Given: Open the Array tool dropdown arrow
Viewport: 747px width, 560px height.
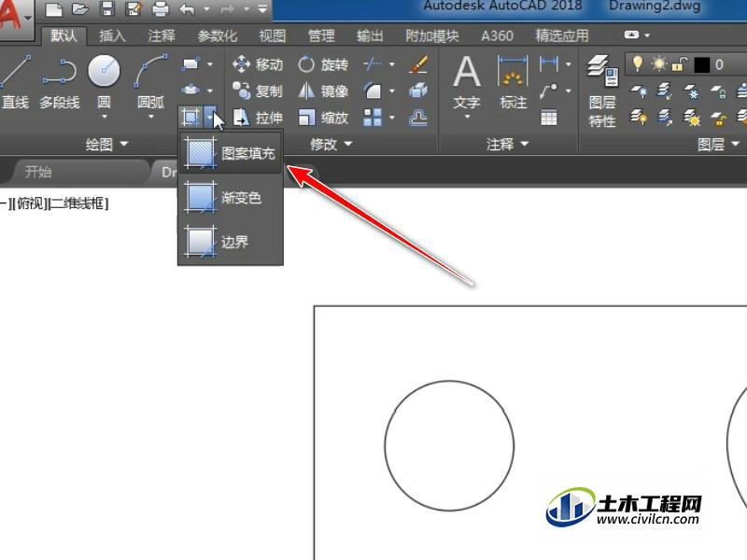Looking at the screenshot, I should pyautogui.click(x=392, y=118).
